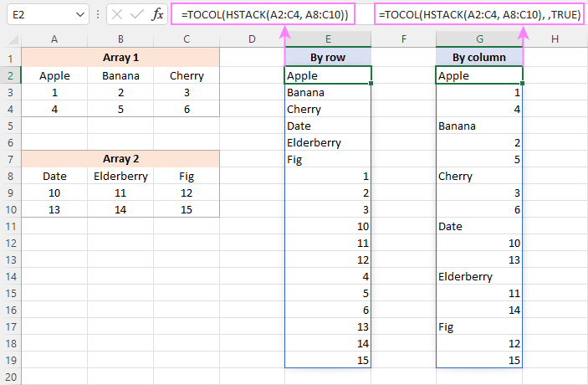
Task: Click Apple in the By row column
Action: tap(328, 75)
